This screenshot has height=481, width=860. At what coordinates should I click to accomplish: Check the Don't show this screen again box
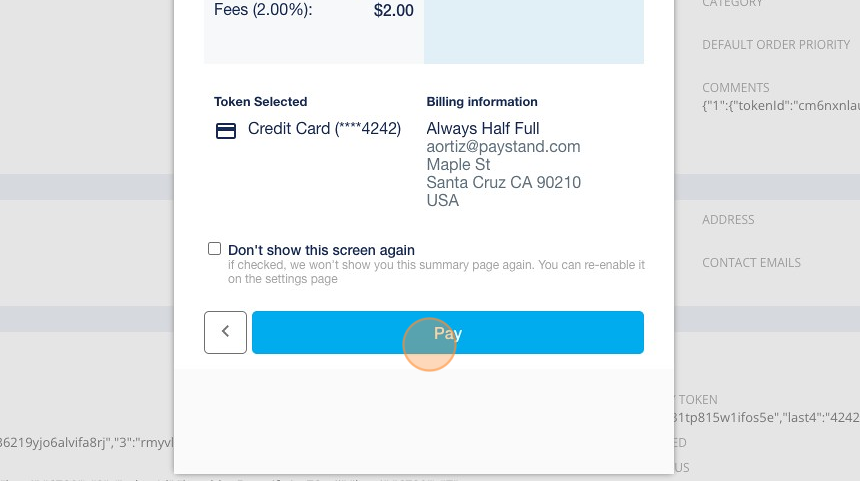[214, 249]
